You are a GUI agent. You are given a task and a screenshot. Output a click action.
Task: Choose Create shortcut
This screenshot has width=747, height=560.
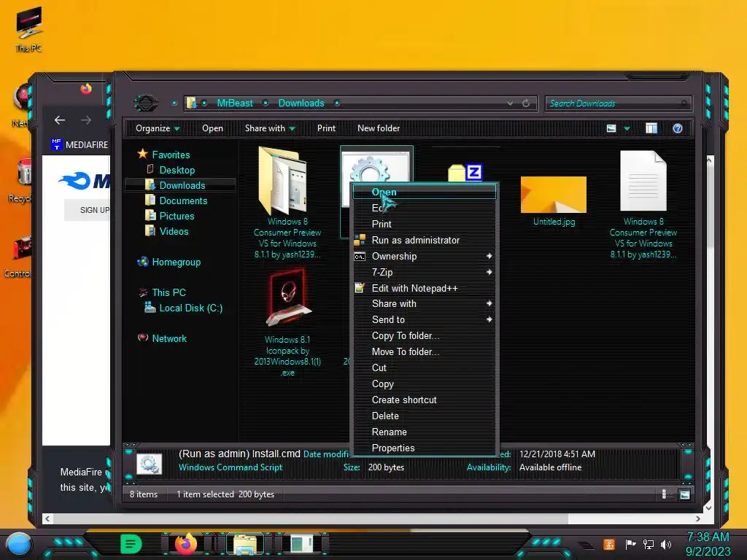pyautogui.click(x=424, y=400)
